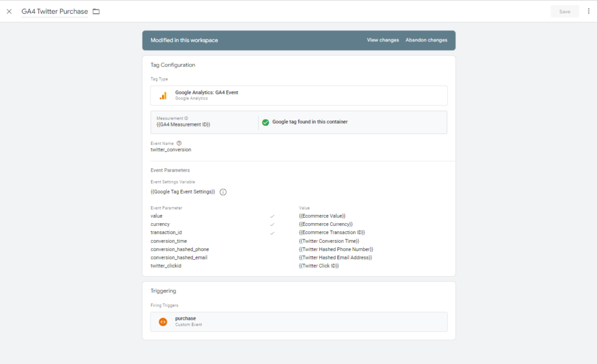Viewport: 597px width, 364px height.
Task: Open the purchase Custom Event trigger
Action: [x=298, y=321]
